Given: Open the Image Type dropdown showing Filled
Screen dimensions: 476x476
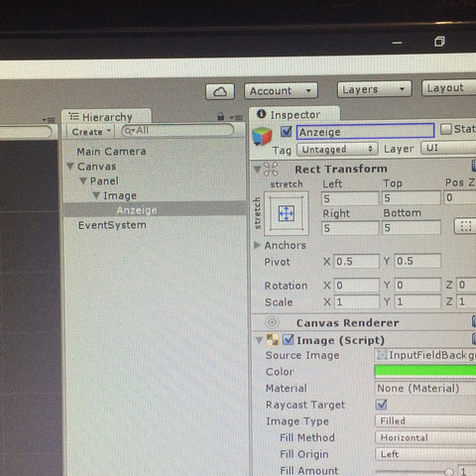Looking at the screenshot, I should [425, 420].
